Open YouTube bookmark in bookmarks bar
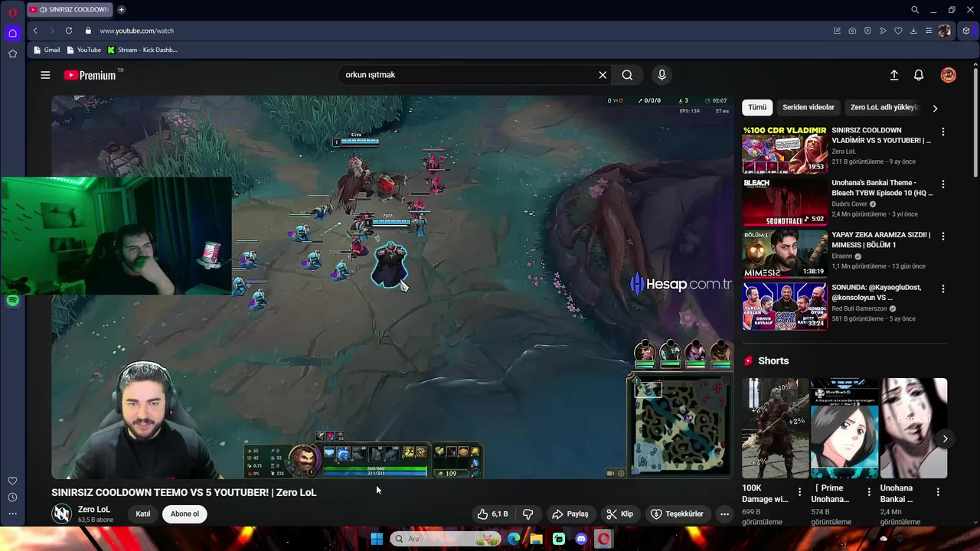This screenshot has height=551, width=980. 84,50
